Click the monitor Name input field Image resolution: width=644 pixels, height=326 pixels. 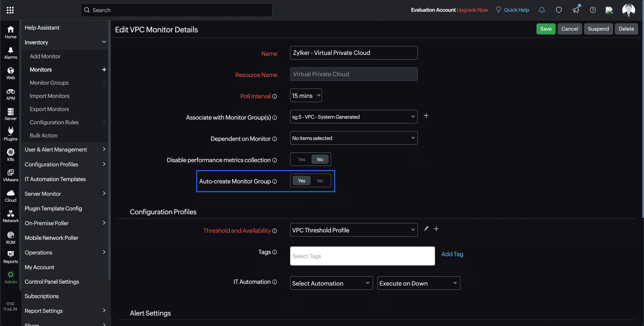click(x=354, y=52)
